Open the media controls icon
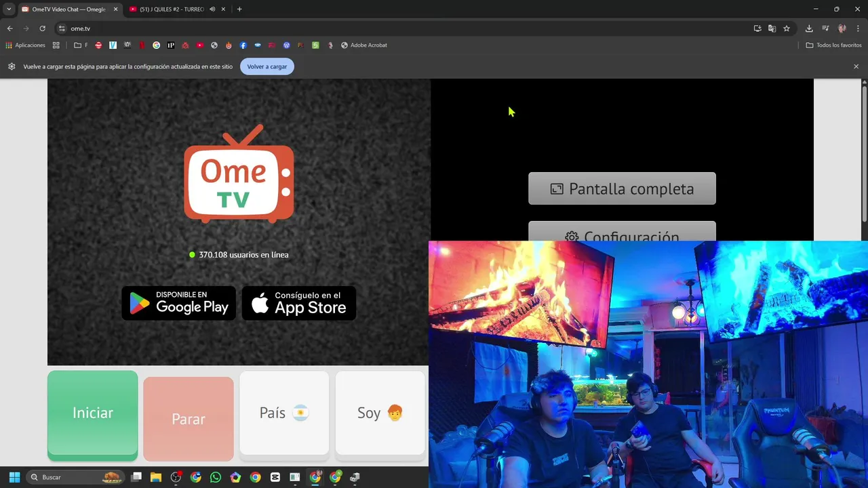The width and height of the screenshot is (868, 488). [825, 28]
